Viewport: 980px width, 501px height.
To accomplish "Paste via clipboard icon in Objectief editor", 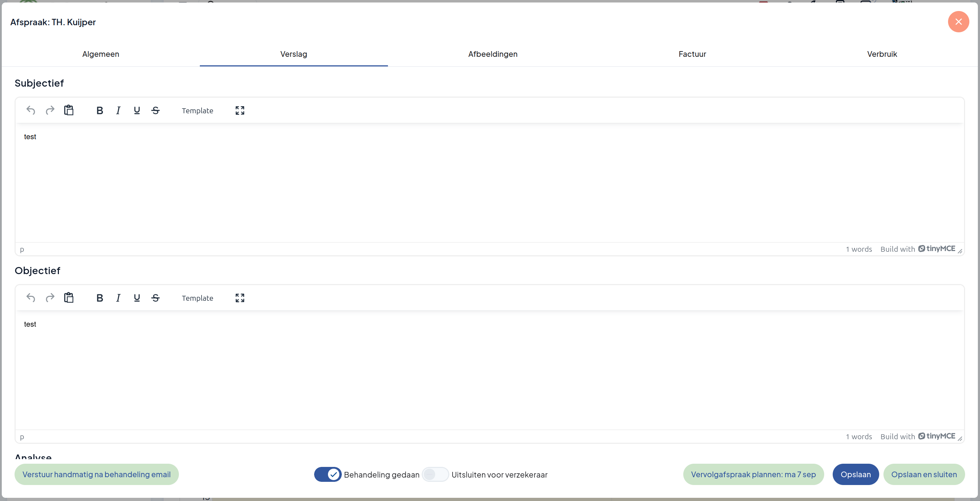I will click(x=69, y=298).
